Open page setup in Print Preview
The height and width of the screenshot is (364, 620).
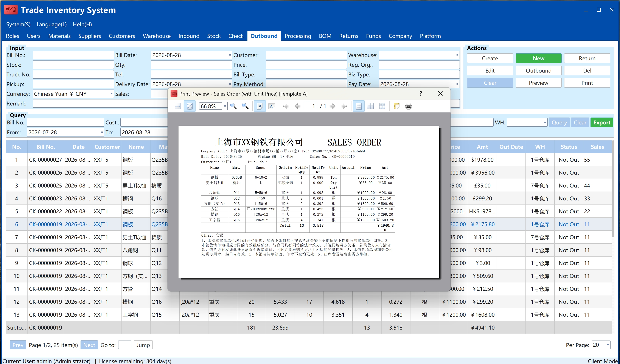[x=396, y=106]
